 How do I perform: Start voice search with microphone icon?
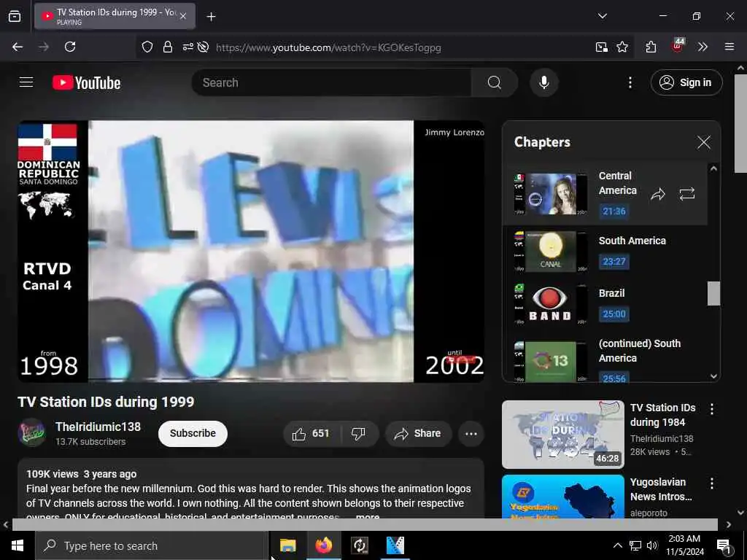[x=544, y=82]
